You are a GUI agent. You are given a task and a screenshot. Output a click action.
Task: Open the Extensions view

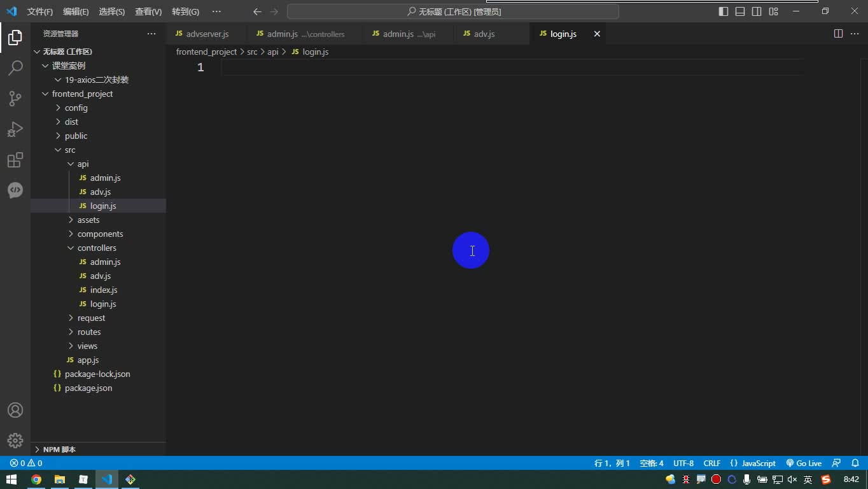click(15, 159)
